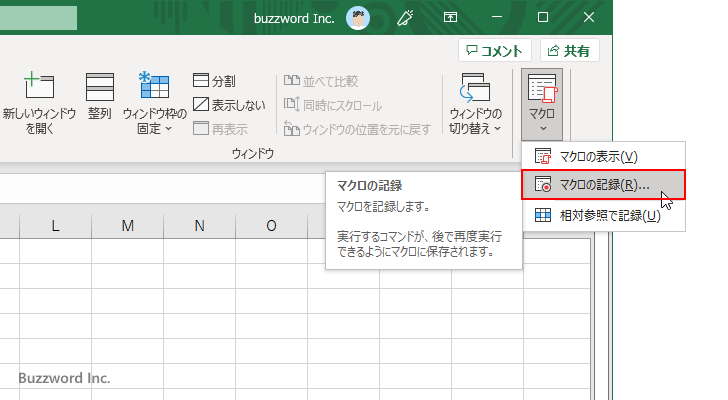
Task: Click 同時にスクロール synchronous scrolling
Action: coord(332,105)
